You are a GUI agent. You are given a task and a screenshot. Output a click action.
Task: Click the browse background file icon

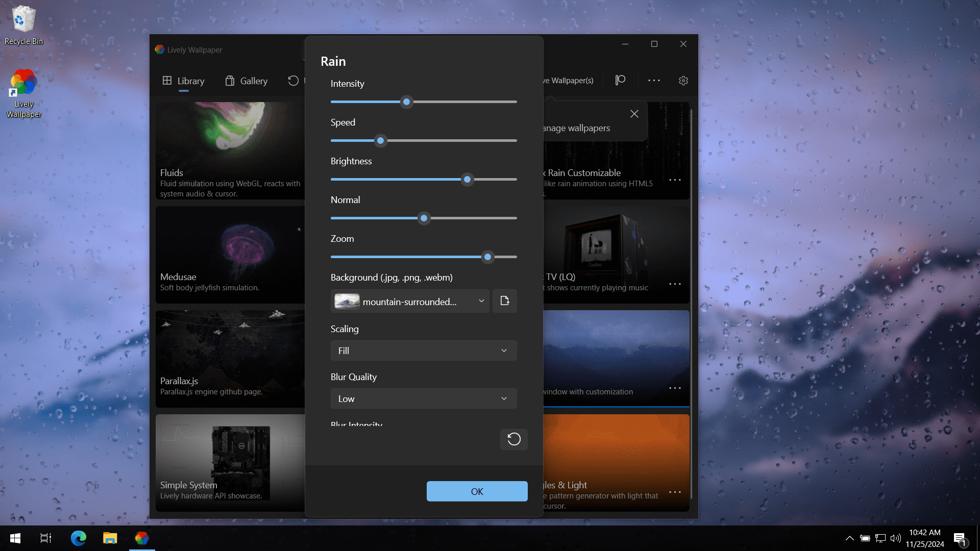504,301
